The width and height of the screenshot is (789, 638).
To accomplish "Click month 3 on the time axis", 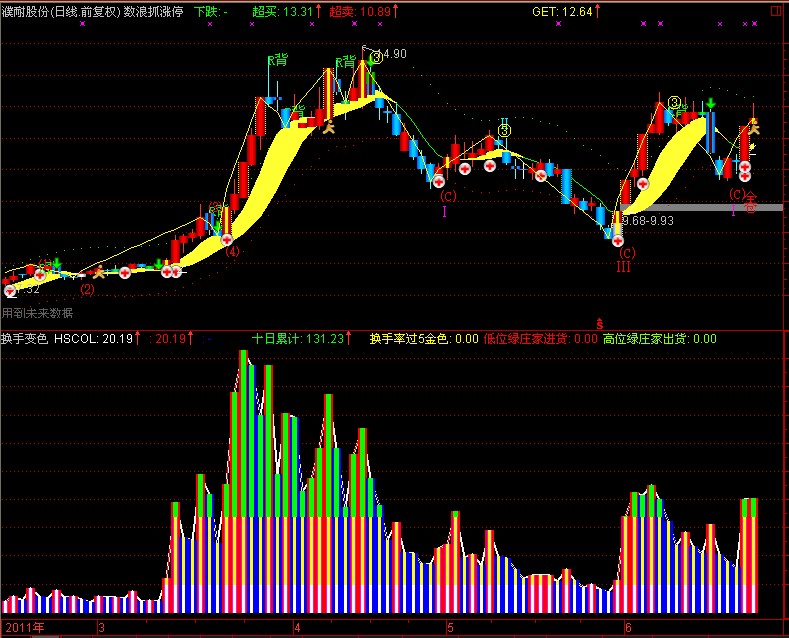I will [x=102, y=627].
